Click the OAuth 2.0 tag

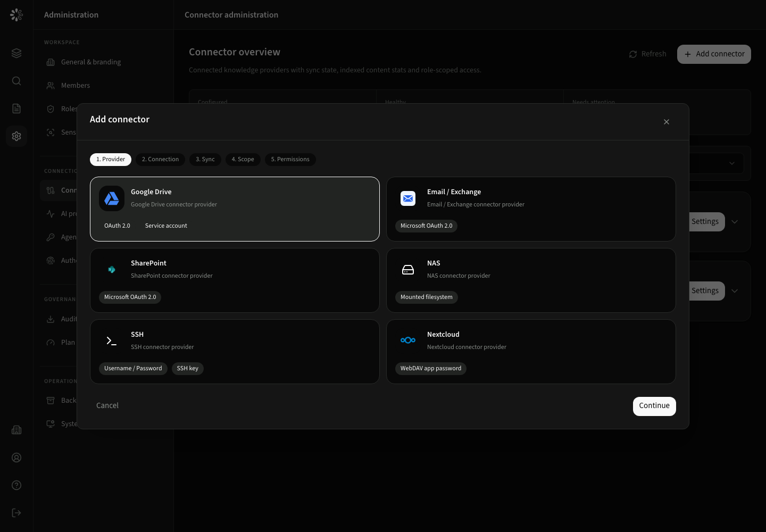117,226
